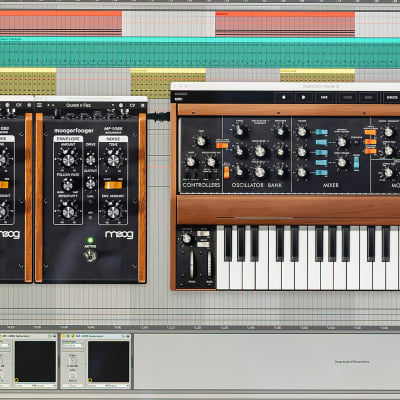This screenshot has width=400, height=400.
Task: Toggle the upper white switch beside keyboard
Action: click(x=203, y=234)
